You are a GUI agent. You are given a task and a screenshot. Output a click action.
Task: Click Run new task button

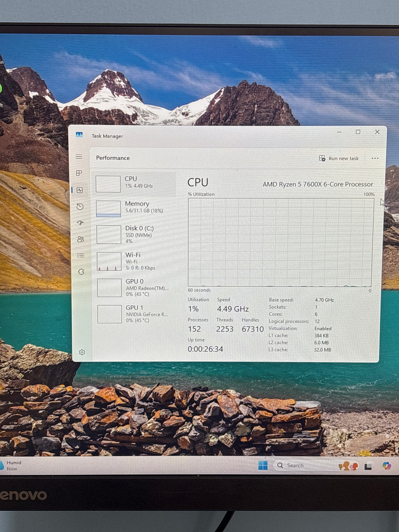point(339,158)
